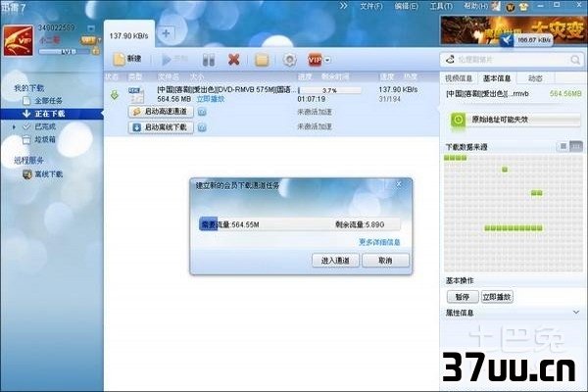The height and width of the screenshot is (392, 588).
Task: Expand the dropdown arrow beside the VIP toolbar icon
Action: [327, 60]
